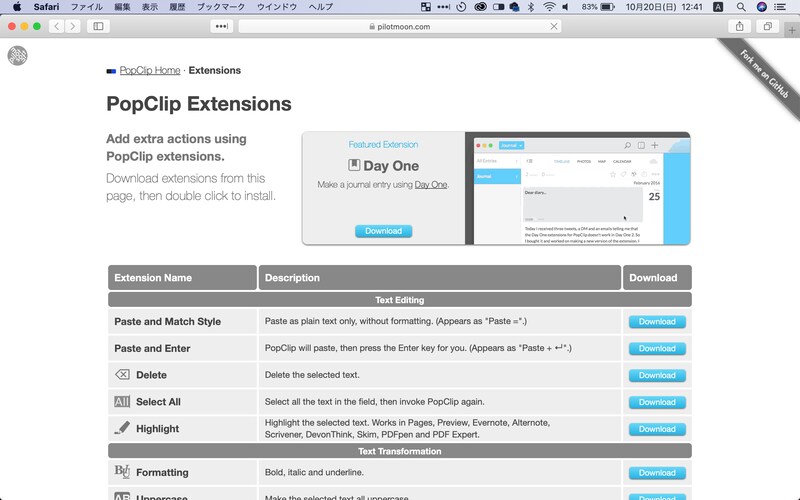This screenshot has height=500, width=800.
Task: Open the ファイル menu
Action: pyautogui.click(x=87, y=7)
